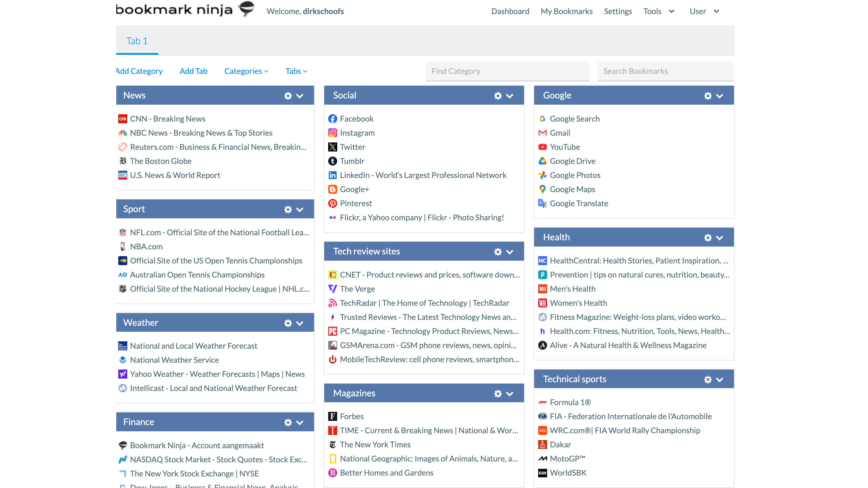Open Tech review sites settings gear
This screenshot has width=868, height=488.
498,252
